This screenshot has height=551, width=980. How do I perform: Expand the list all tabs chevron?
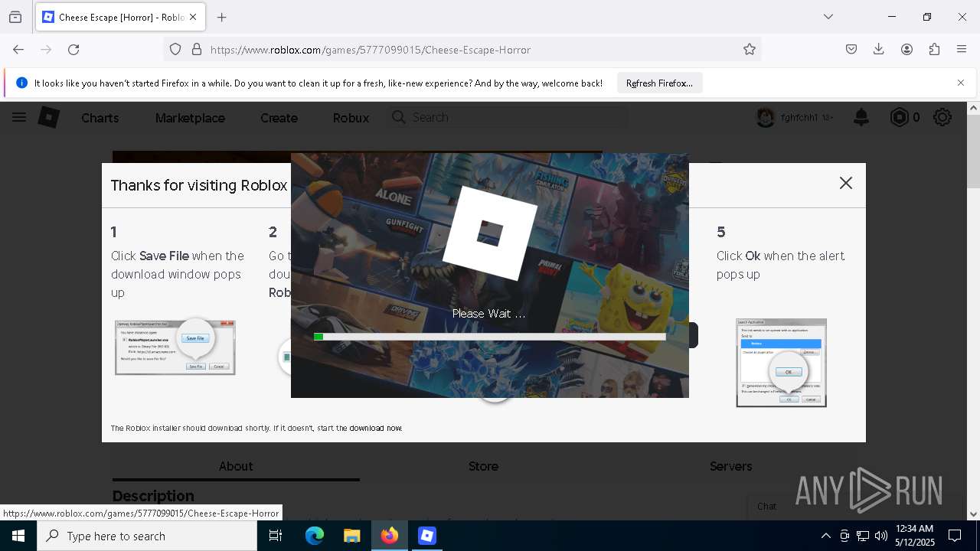[x=828, y=17]
